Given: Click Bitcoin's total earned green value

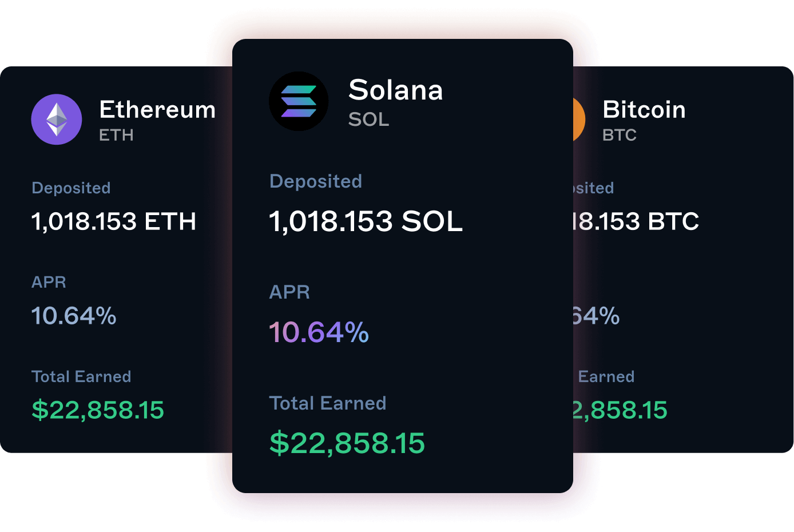Looking at the screenshot, I should pos(621,410).
